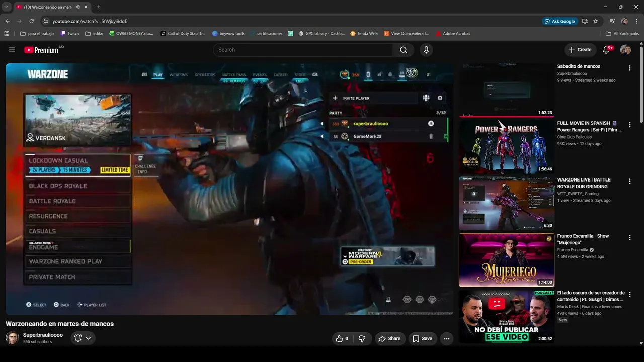Save the video to a playlist
The image size is (644, 362).
pyautogui.click(x=423, y=339)
